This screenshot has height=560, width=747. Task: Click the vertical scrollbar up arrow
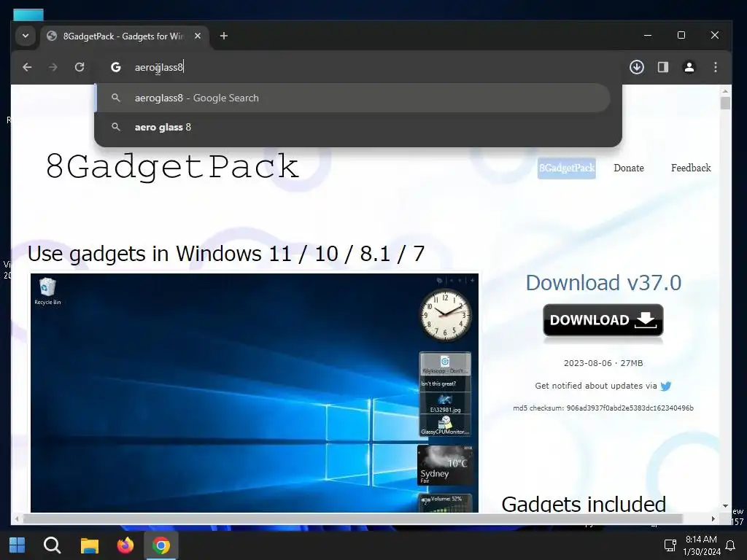pos(725,90)
